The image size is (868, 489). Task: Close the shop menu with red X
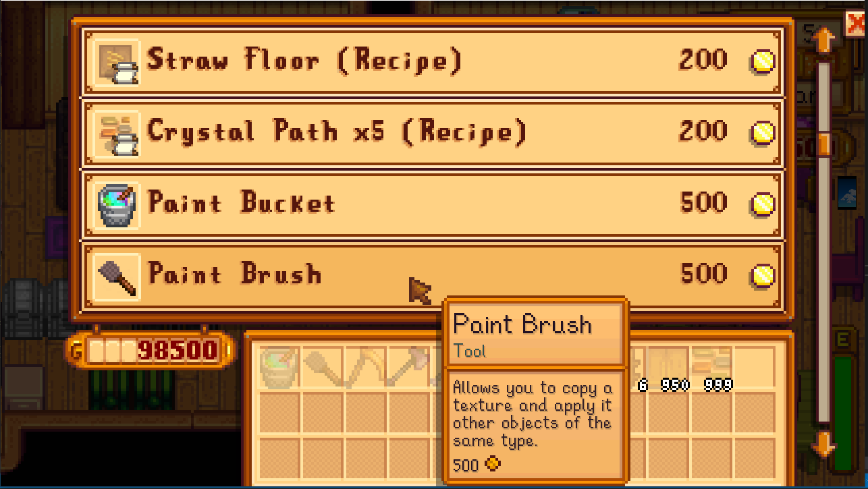(x=856, y=25)
